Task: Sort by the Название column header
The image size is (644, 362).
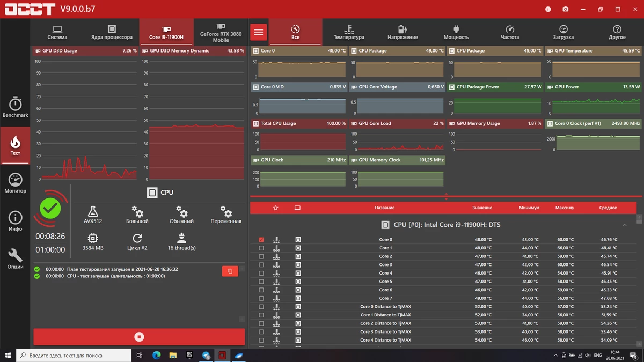Action: [x=385, y=208]
